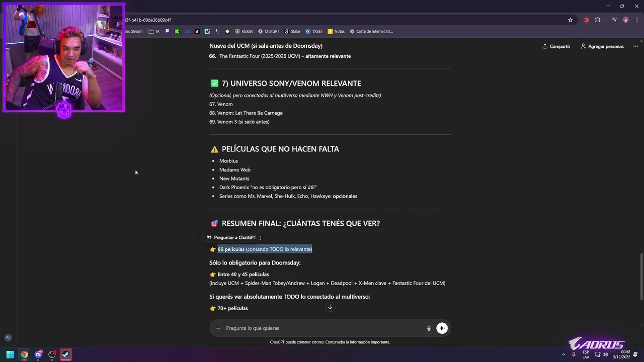This screenshot has width=644, height=362.
Task: Open the green Kick bookmark icon
Action: [x=177, y=31]
